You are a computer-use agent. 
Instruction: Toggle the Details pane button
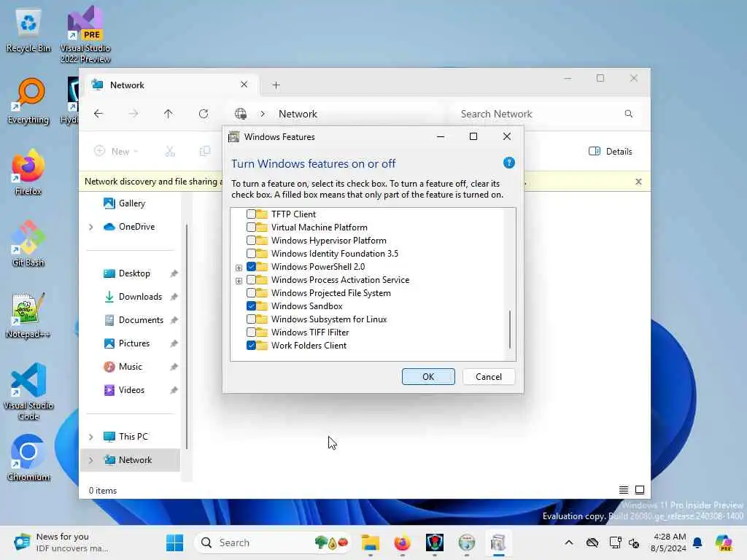(611, 152)
